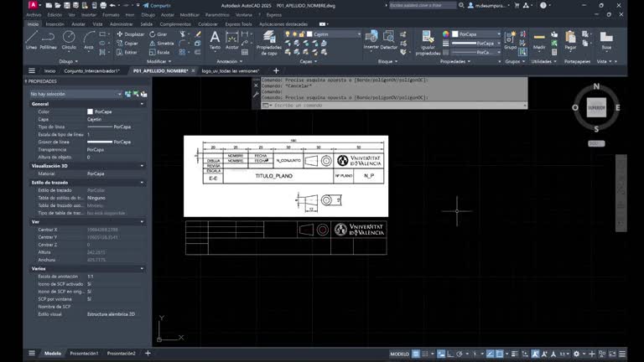Collapse the General properties section
This screenshot has height=362, width=644.
pyautogui.click(x=142, y=104)
